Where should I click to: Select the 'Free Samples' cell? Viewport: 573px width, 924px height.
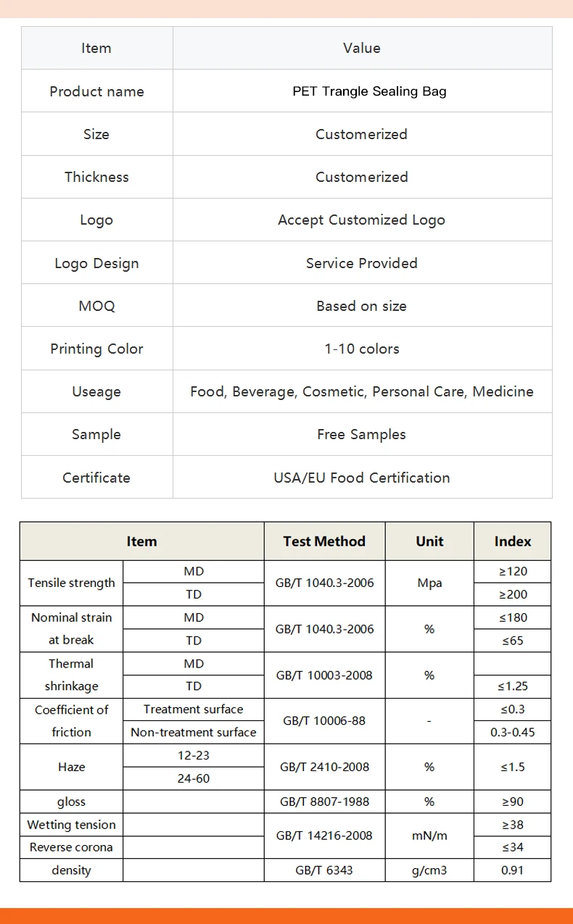tap(362, 434)
